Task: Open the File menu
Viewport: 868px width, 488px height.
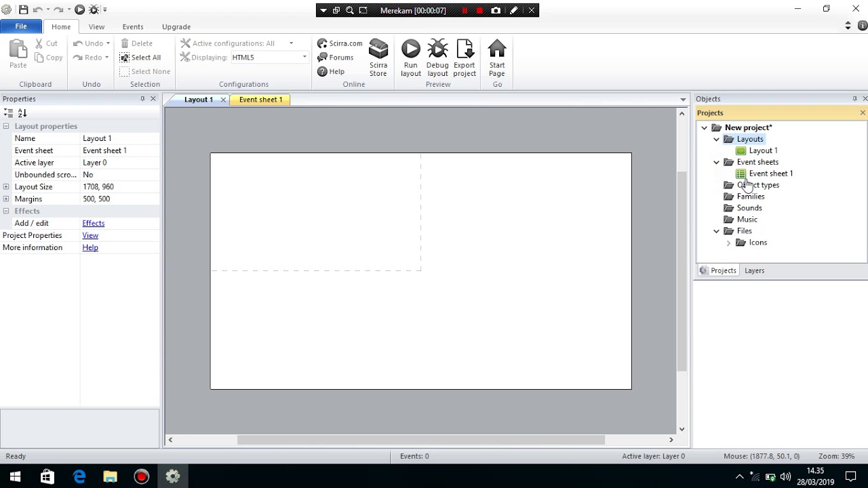Action: pos(21,26)
